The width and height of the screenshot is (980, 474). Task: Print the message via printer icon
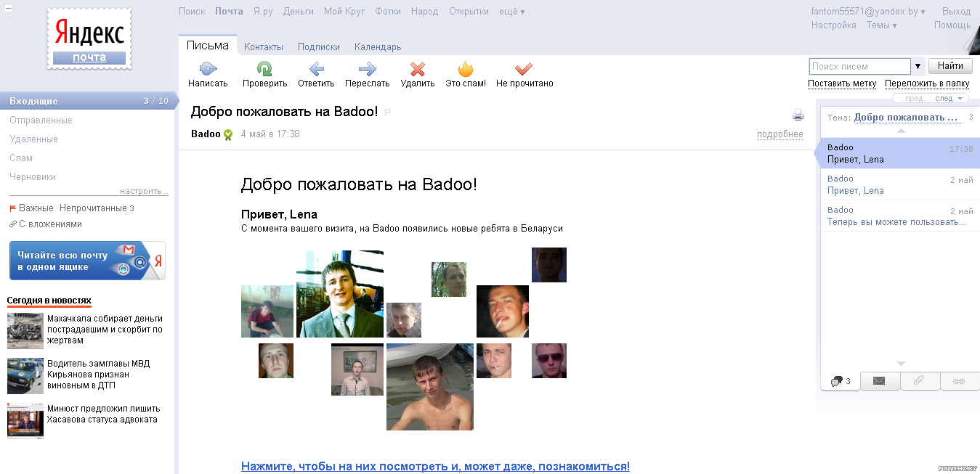pos(798,115)
